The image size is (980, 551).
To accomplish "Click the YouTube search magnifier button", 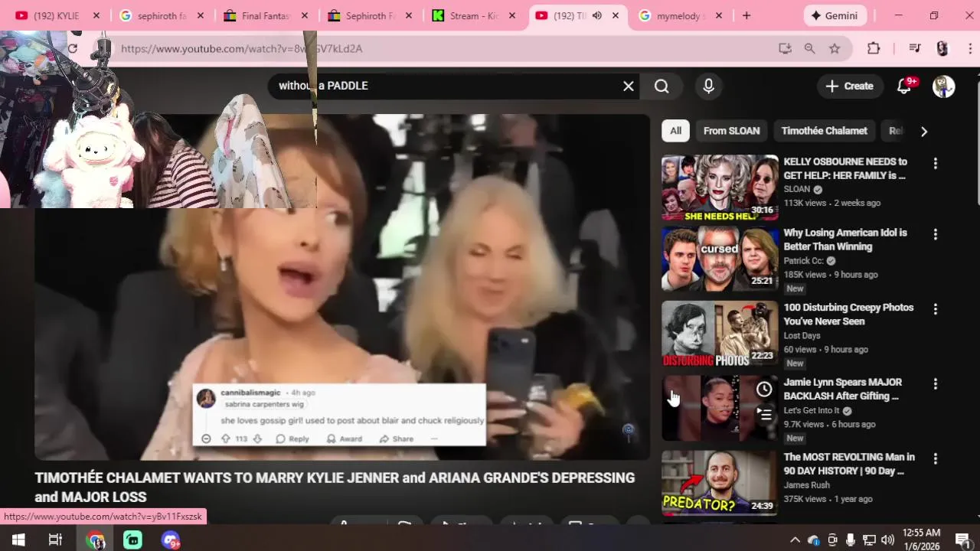I will [x=661, y=86].
